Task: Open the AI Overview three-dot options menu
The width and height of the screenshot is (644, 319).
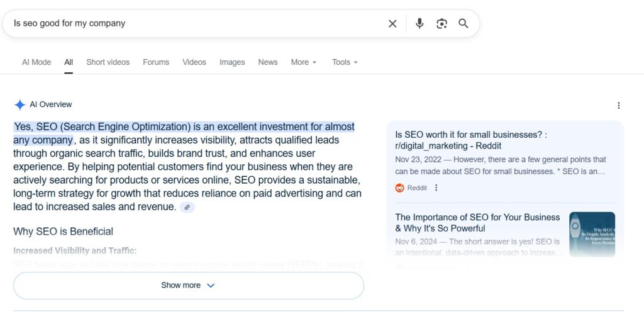Action: coord(619,106)
